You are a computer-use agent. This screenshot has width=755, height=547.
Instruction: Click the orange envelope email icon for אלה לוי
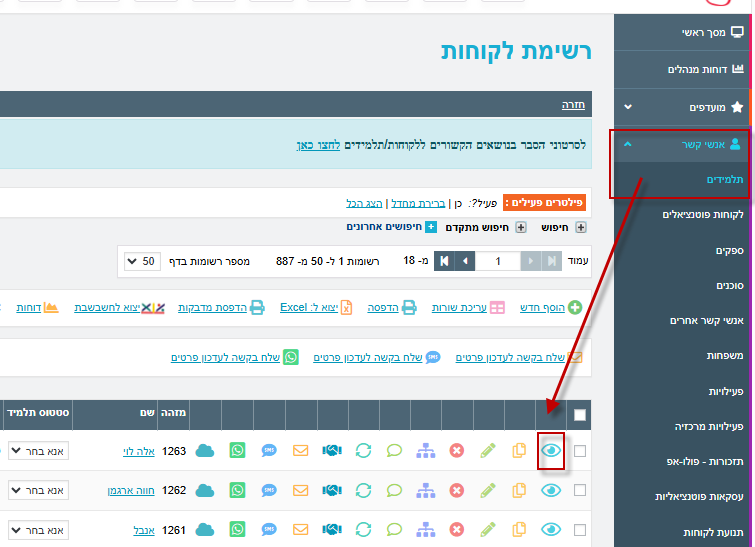click(300, 451)
